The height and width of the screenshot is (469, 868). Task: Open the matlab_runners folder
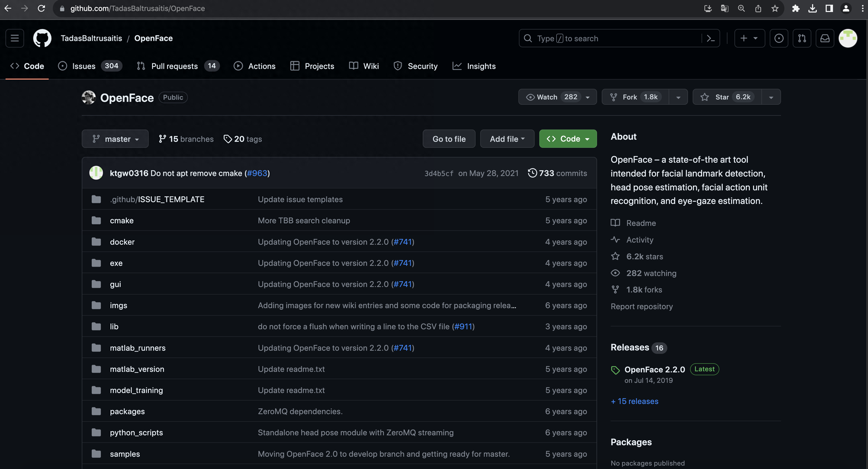point(137,348)
